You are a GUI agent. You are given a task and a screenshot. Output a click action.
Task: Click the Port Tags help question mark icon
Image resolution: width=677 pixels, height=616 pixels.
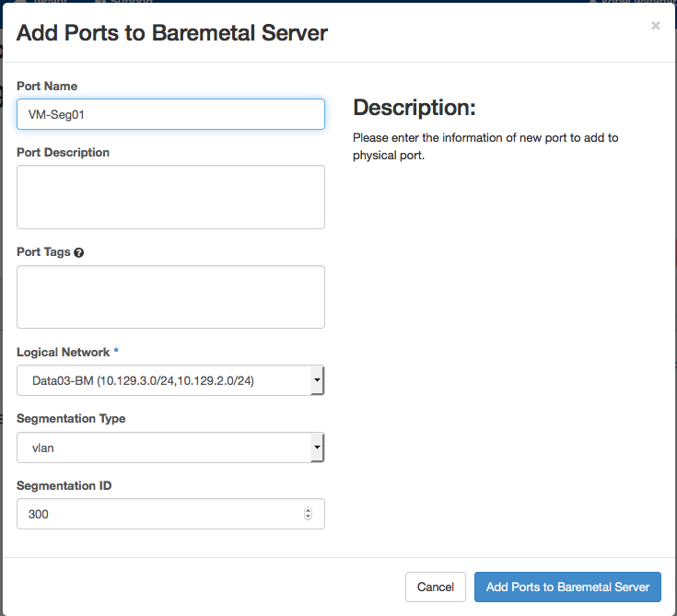pyautogui.click(x=78, y=252)
